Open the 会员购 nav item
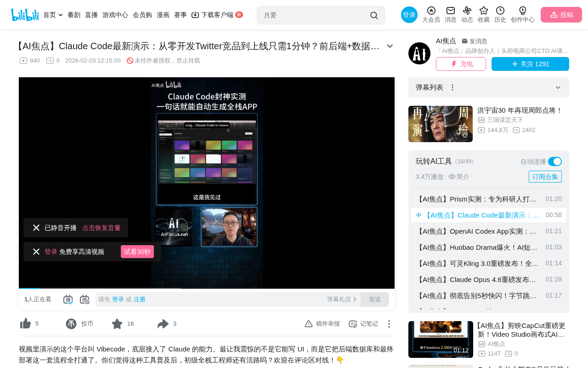Viewport: 588px width, 368px height. (142, 15)
